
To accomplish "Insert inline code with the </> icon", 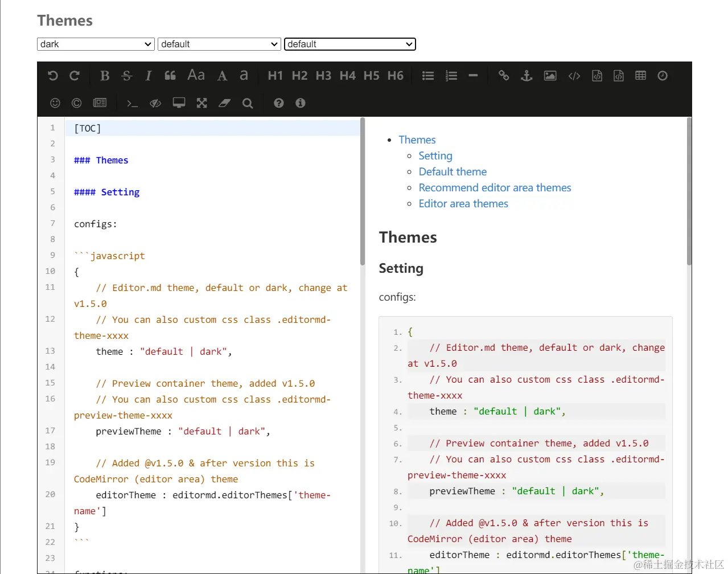I will pyautogui.click(x=574, y=76).
